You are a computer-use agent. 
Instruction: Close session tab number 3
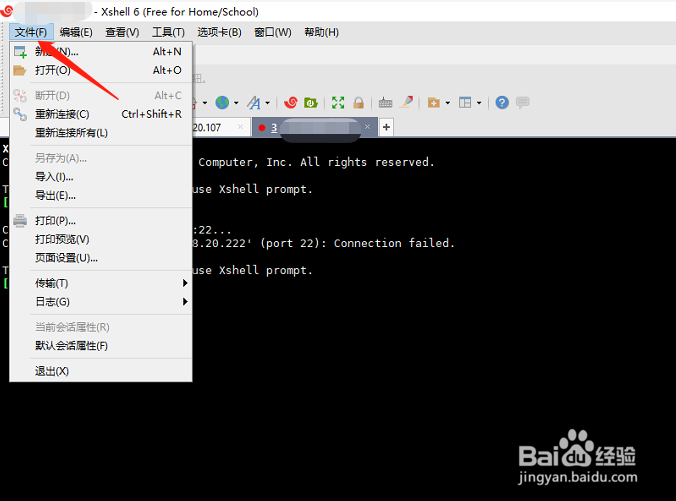(367, 127)
